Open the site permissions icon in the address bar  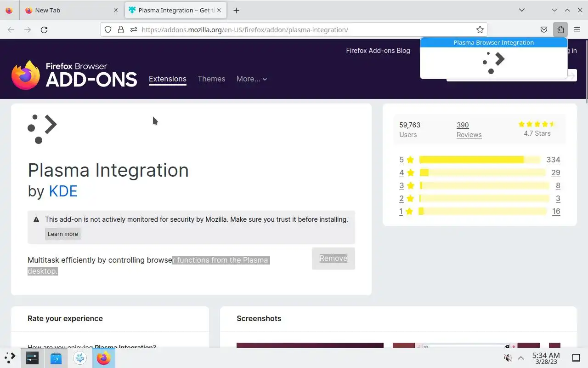tap(134, 30)
